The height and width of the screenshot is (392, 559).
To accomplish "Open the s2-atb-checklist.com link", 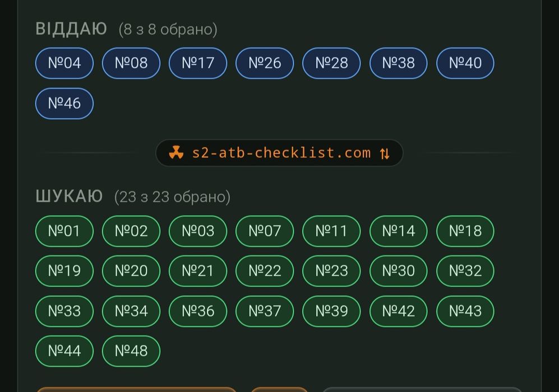I will [279, 153].
